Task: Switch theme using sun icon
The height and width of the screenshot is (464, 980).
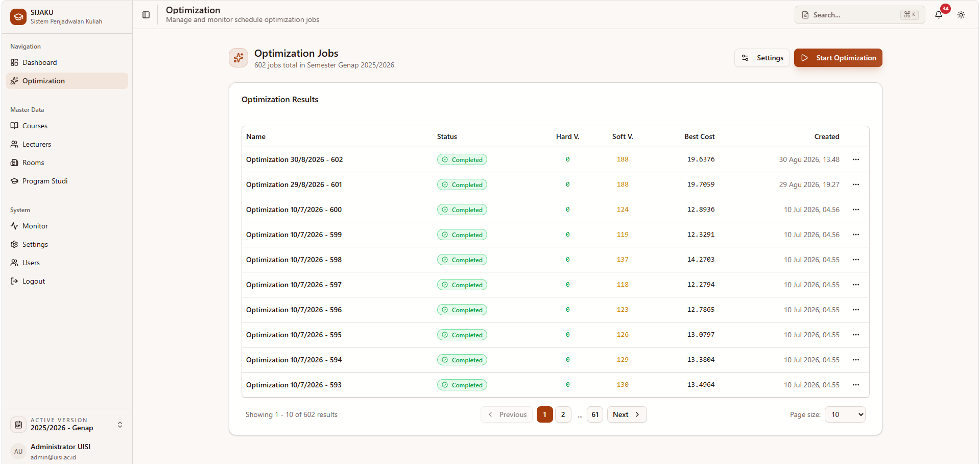Action: 961,15
